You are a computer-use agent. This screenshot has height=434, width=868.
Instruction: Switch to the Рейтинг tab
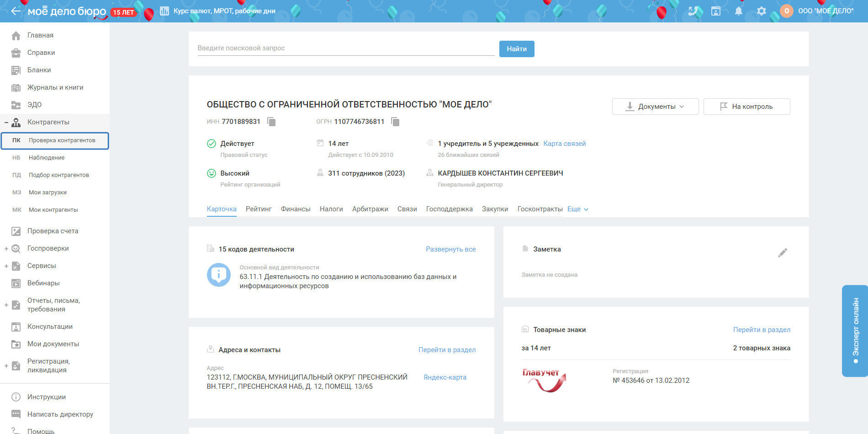click(x=259, y=209)
